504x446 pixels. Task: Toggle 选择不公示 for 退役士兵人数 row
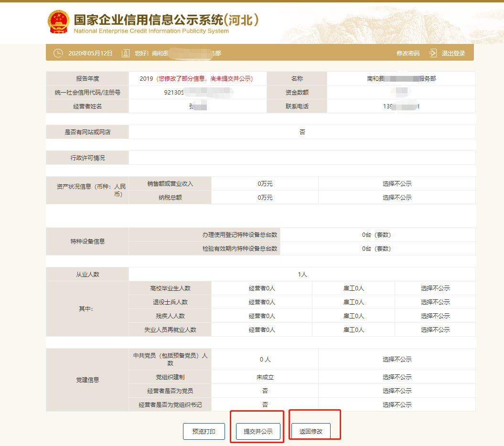[435, 302]
